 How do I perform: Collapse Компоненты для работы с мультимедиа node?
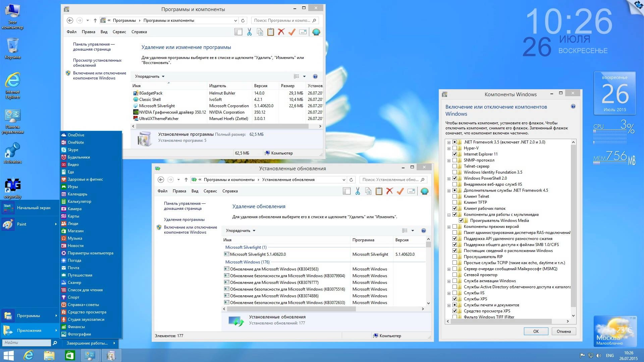tap(448, 215)
